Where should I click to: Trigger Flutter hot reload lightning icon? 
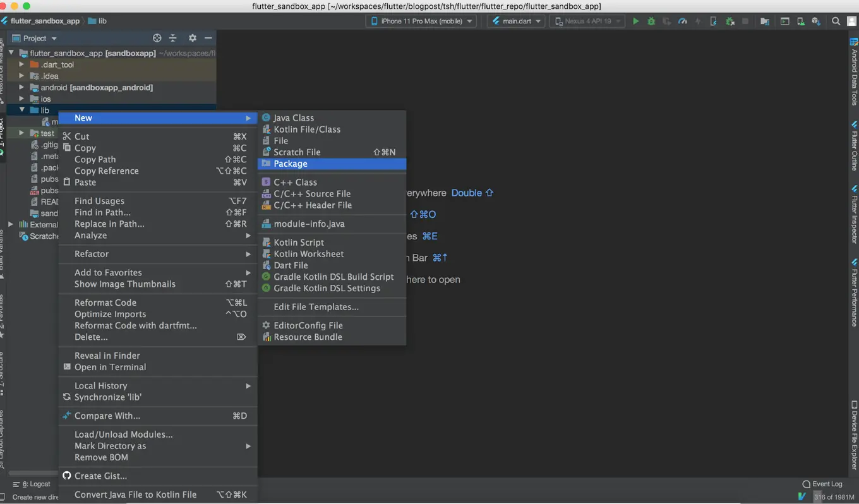coord(698,21)
